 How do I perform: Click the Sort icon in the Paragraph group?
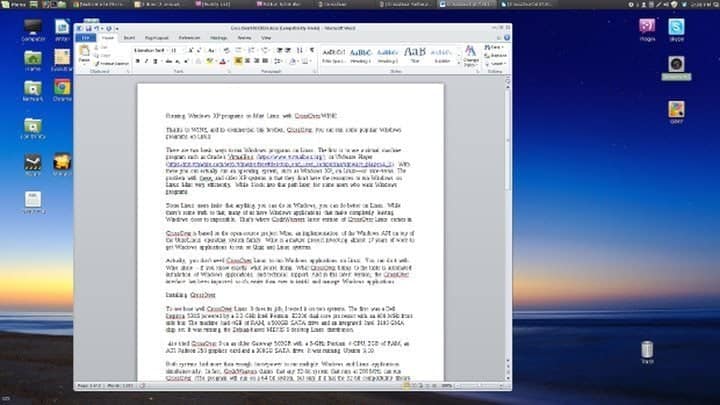299,51
